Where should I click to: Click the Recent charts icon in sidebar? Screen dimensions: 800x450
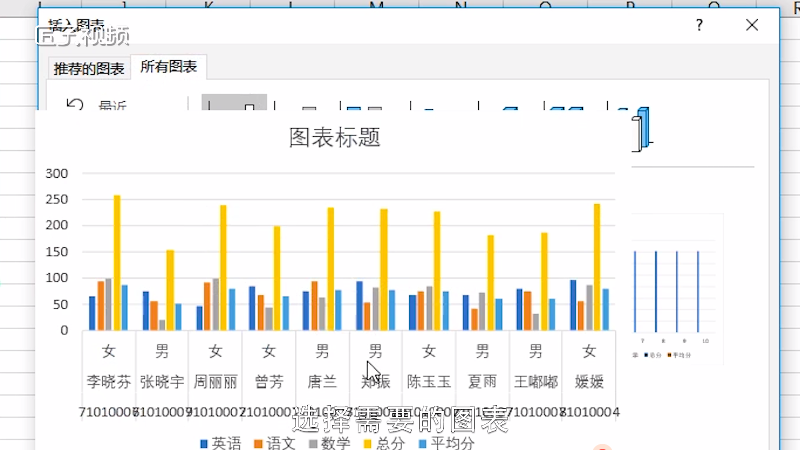(74, 105)
